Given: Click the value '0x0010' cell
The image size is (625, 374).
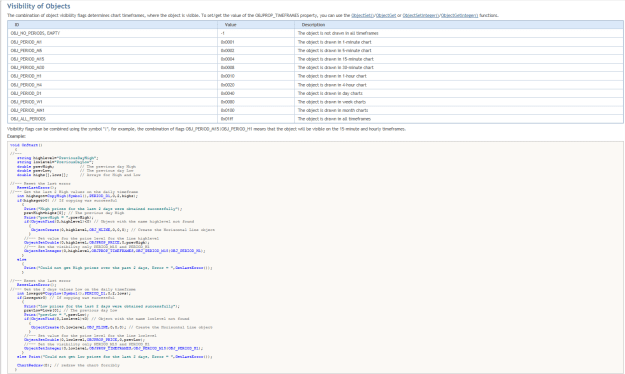Looking at the screenshot, I should 256,76.
